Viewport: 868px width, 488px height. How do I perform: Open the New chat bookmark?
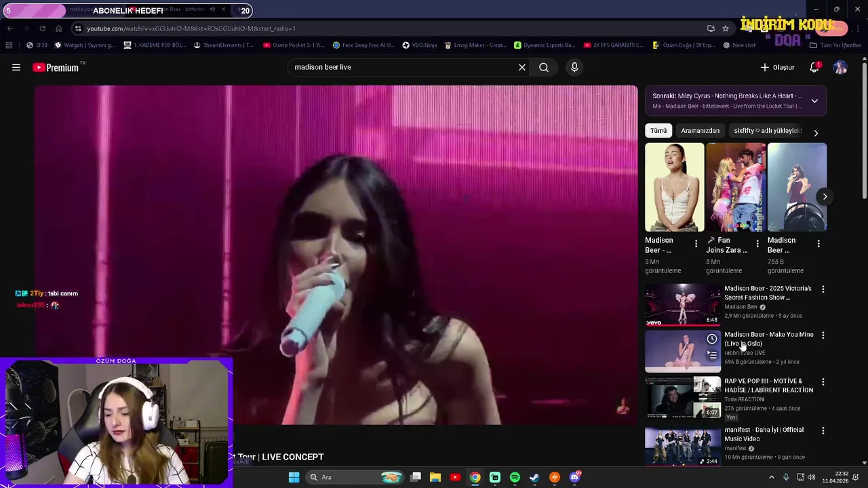pyautogui.click(x=739, y=45)
